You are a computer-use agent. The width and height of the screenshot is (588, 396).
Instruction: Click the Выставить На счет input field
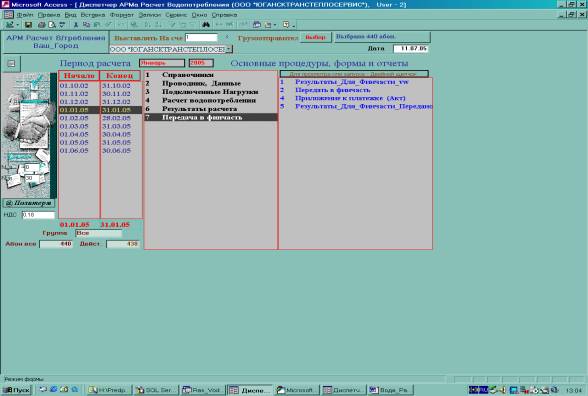click(201, 38)
